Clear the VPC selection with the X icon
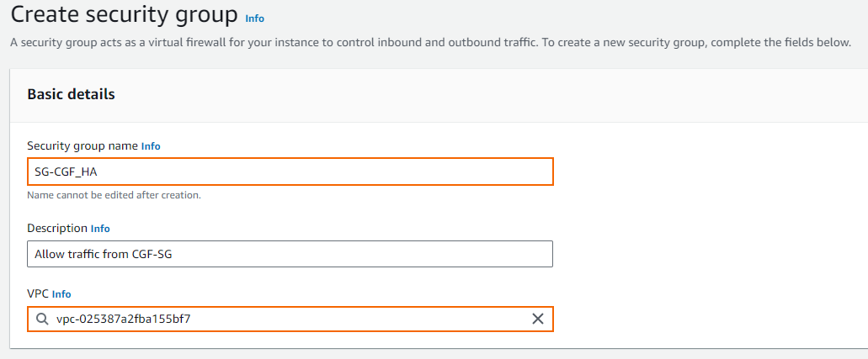Viewport: 868px width, 359px height. point(537,319)
